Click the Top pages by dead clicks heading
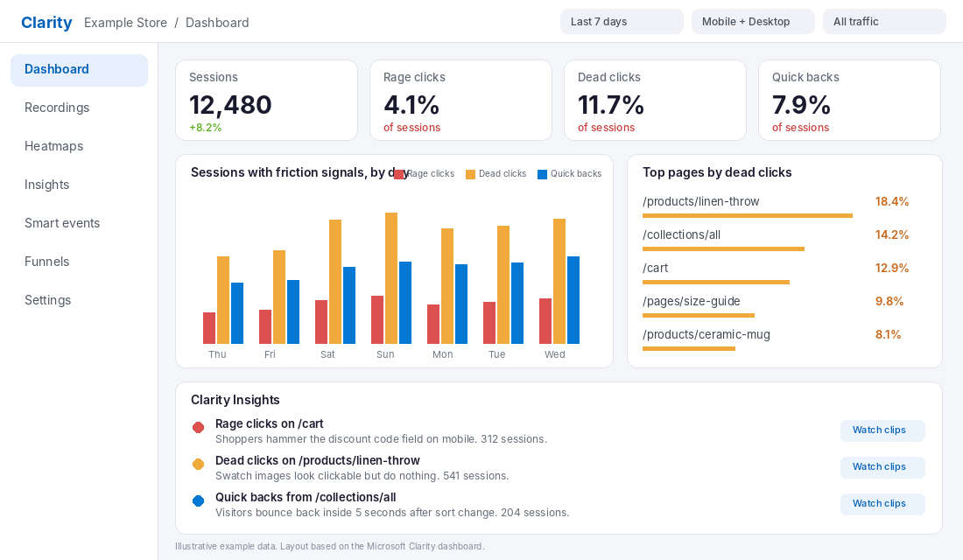The image size is (963, 560). point(717,172)
